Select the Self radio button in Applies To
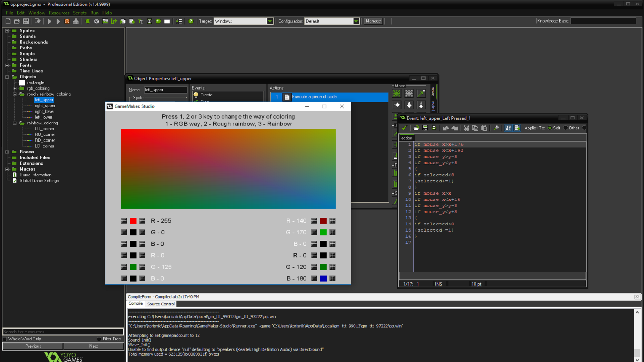644x362 pixels. click(550, 128)
